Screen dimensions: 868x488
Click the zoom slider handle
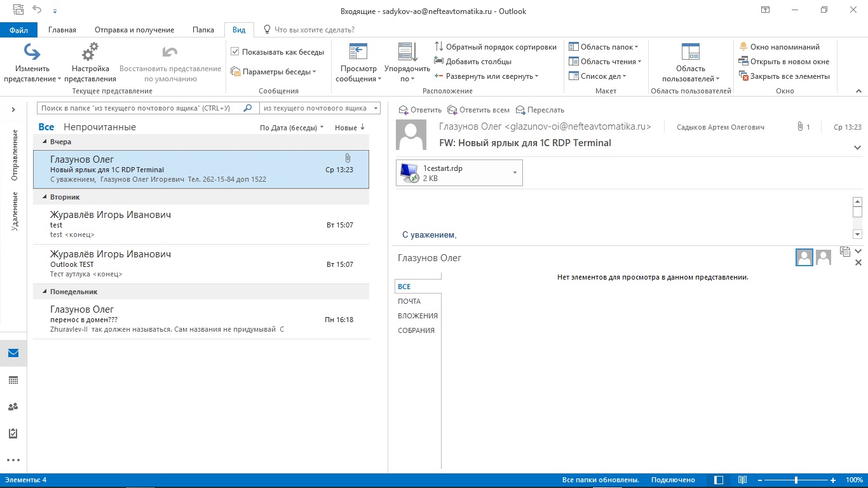click(x=796, y=480)
